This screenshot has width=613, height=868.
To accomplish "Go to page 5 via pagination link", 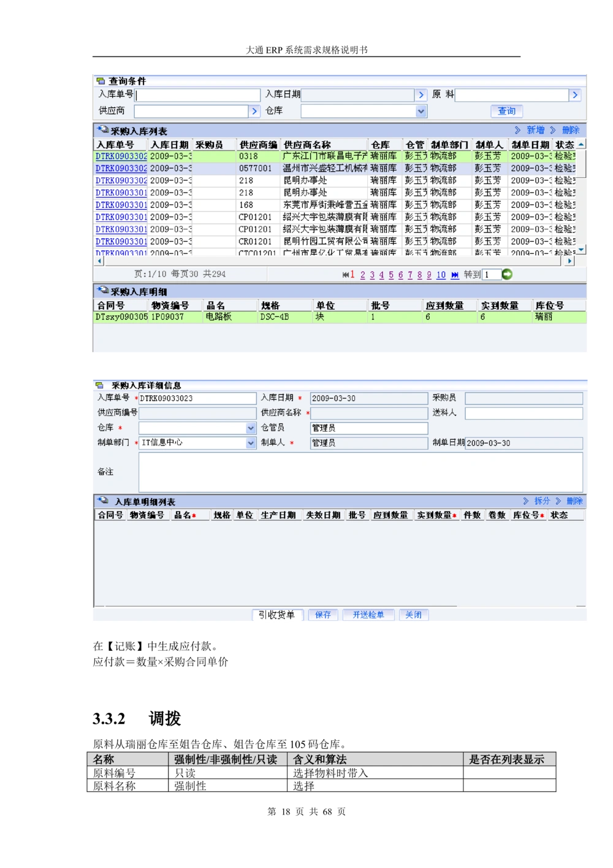I will 390,275.
